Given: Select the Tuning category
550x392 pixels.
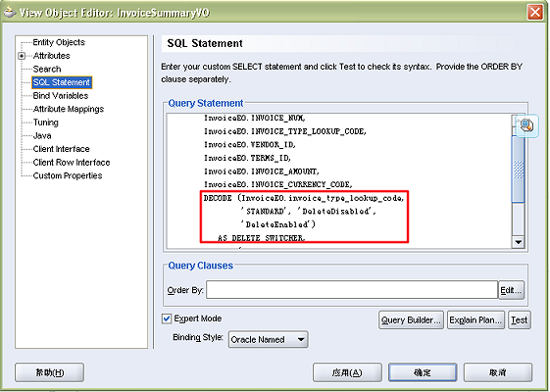Looking at the screenshot, I should (x=46, y=122).
